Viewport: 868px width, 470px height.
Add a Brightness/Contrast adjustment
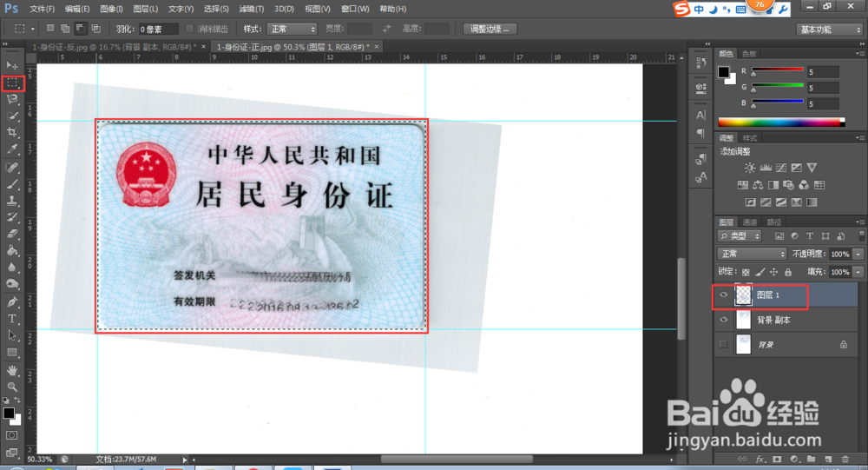pyautogui.click(x=750, y=168)
